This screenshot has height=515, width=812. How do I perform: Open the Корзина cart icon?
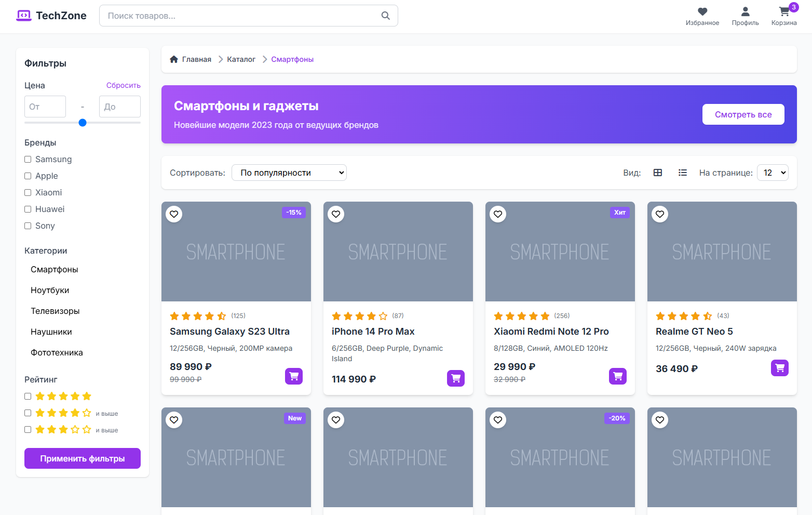pyautogui.click(x=784, y=11)
